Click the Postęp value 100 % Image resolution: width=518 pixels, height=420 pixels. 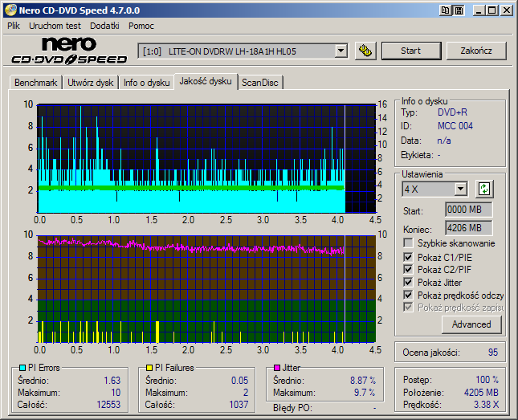487,380
